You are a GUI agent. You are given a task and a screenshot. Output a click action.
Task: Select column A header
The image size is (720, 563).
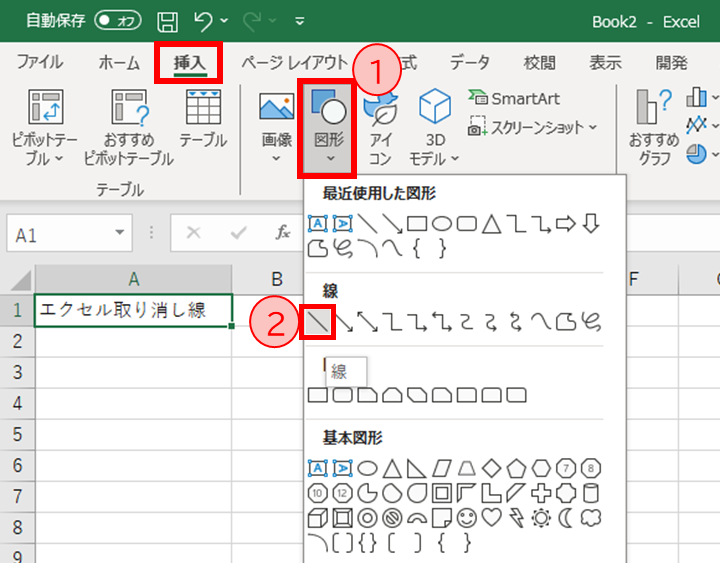point(134,279)
